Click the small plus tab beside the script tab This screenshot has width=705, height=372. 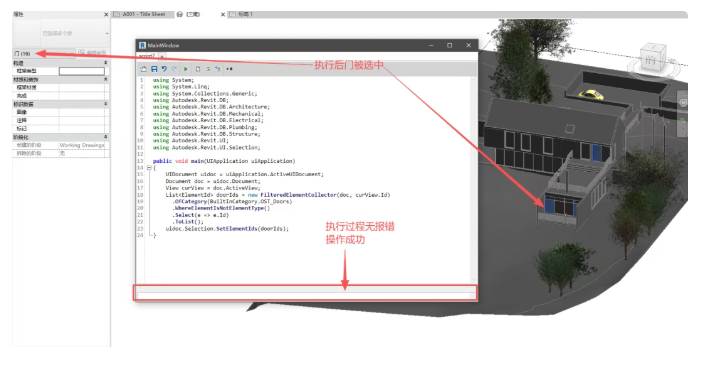[162, 56]
